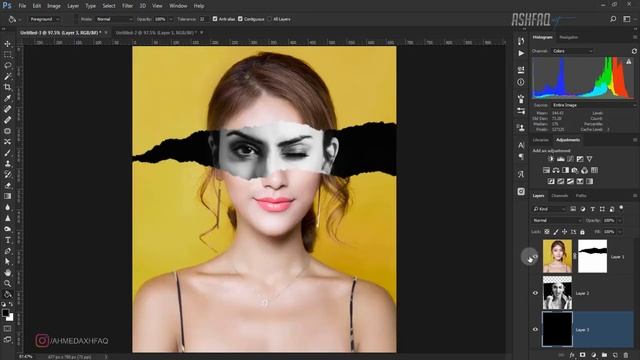
Task: Open the Window menu
Action: coord(178,6)
